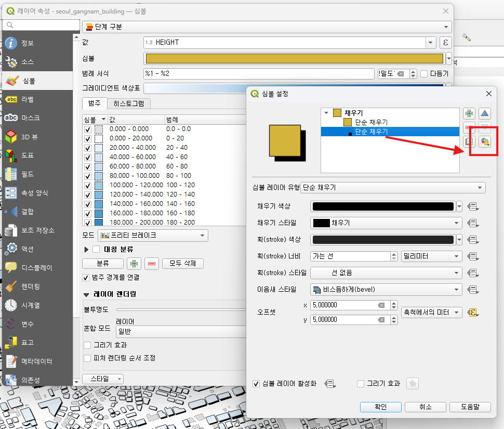Click the black 채우기 색상 swatch
This screenshot has height=429, width=504.
point(383,206)
